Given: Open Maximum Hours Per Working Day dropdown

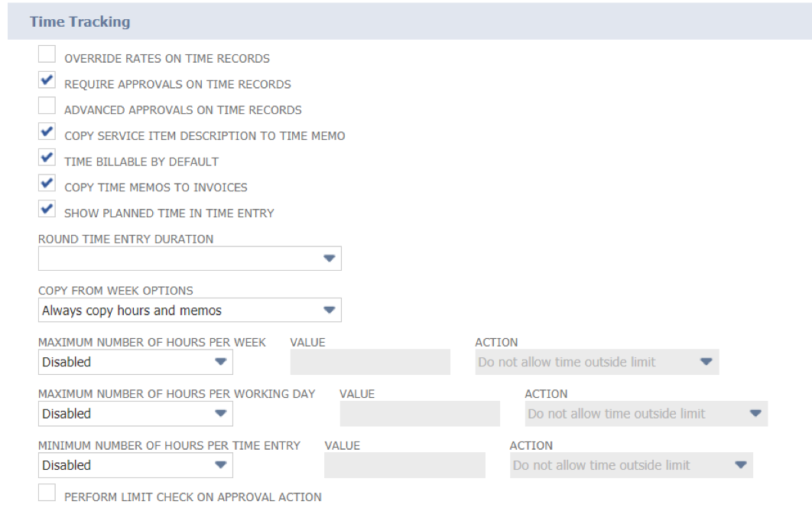Looking at the screenshot, I should [x=135, y=414].
